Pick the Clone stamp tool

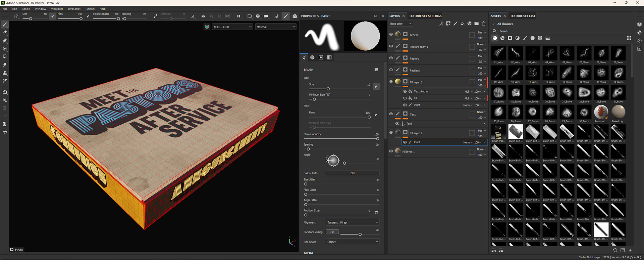tap(5, 73)
